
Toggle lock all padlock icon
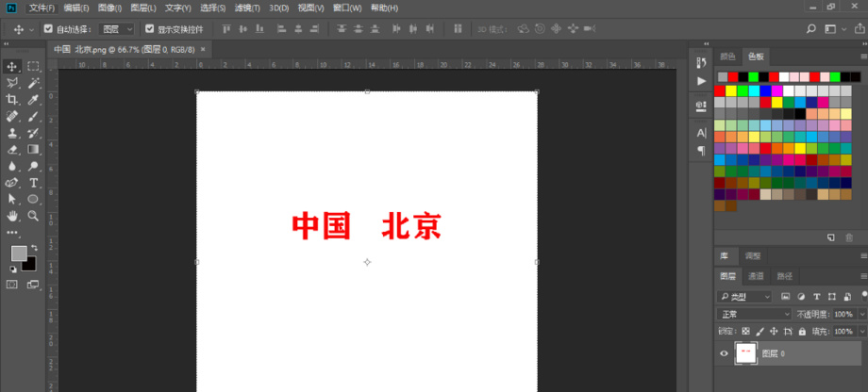[802, 331]
